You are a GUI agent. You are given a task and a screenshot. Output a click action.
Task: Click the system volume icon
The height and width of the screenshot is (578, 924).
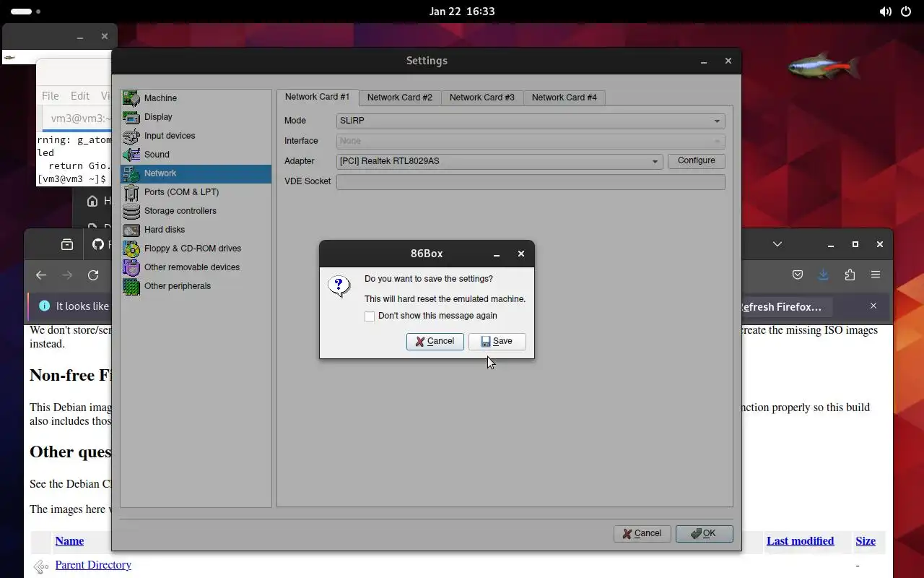pos(885,12)
